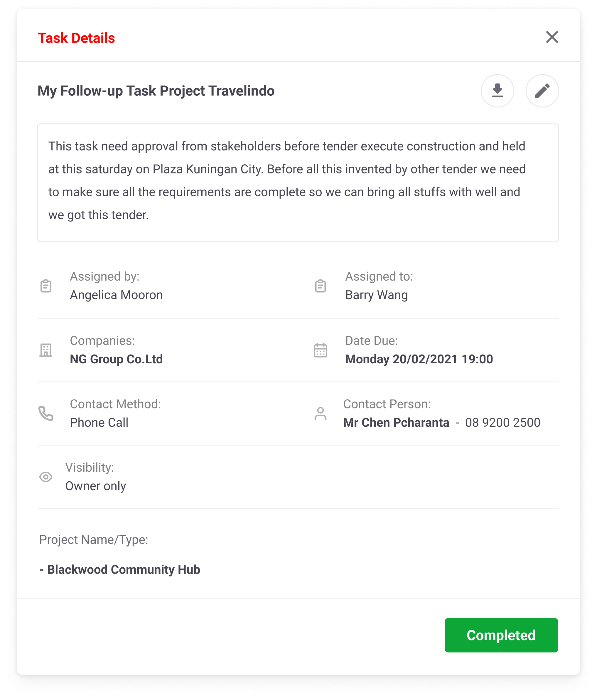Click the download task icon
The height and width of the screenshot is (700, 597).
[497, 91]
